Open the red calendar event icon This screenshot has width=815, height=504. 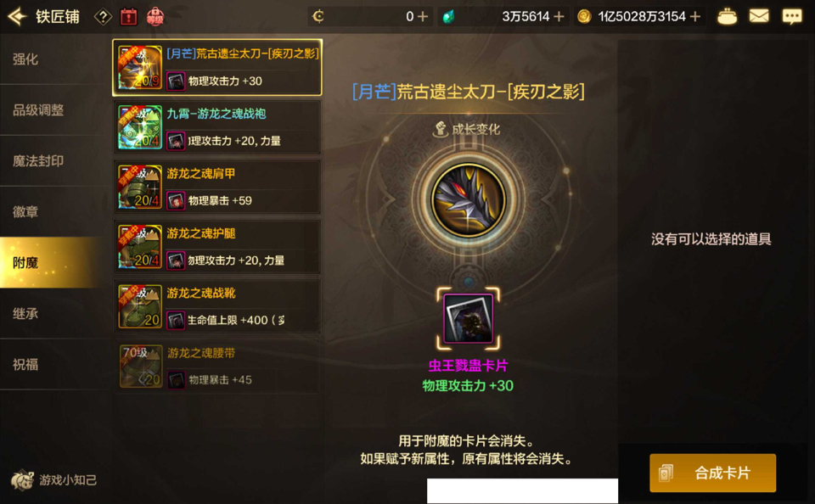pyautogui.click(x=128, y=17)
